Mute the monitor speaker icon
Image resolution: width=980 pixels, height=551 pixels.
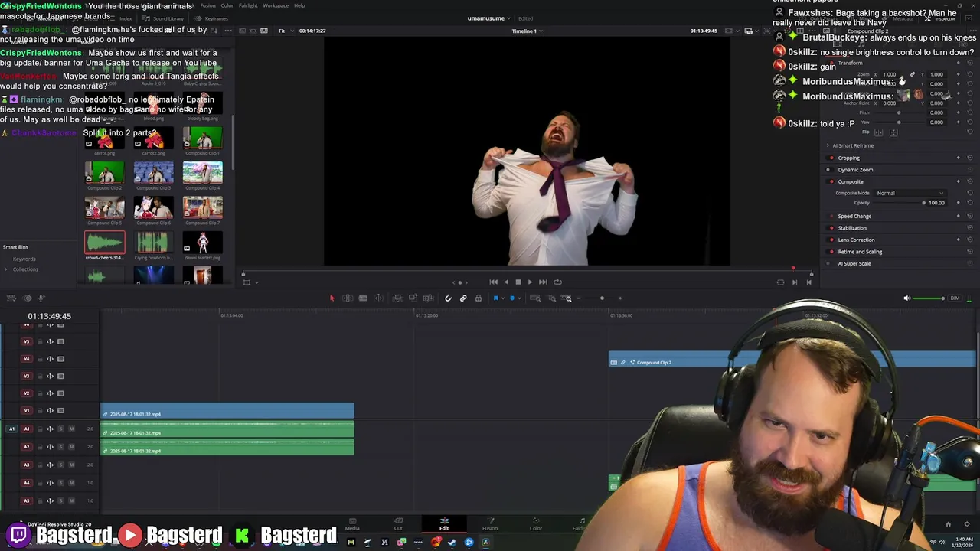point(907,298)
